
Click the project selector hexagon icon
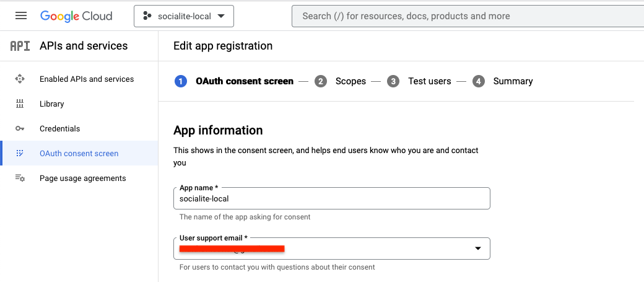[x=147, y=17]
